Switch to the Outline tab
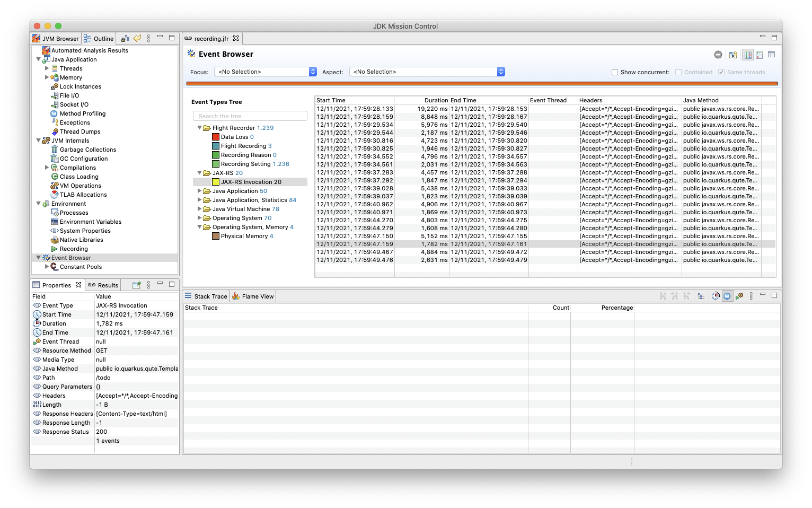 tap(99, 39)
